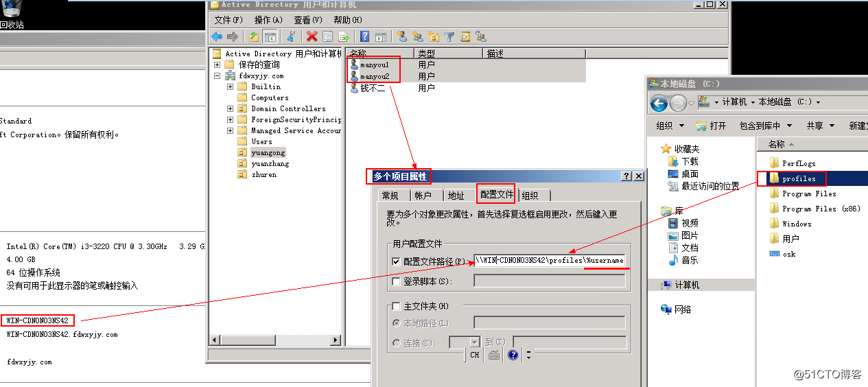
Task: Open the 包含到库中 dropdown in Explorer
Action: (766, 126)
